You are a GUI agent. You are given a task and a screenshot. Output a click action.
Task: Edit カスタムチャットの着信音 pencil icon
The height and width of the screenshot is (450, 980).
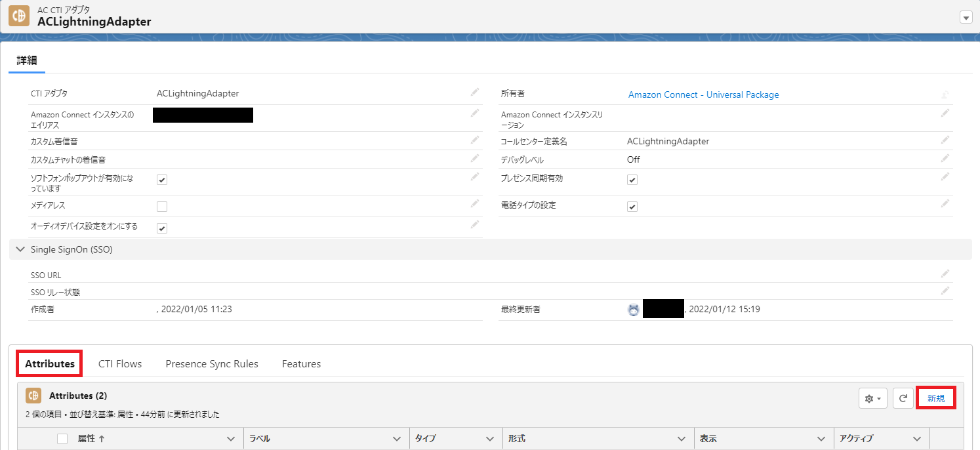pos(475,157)
